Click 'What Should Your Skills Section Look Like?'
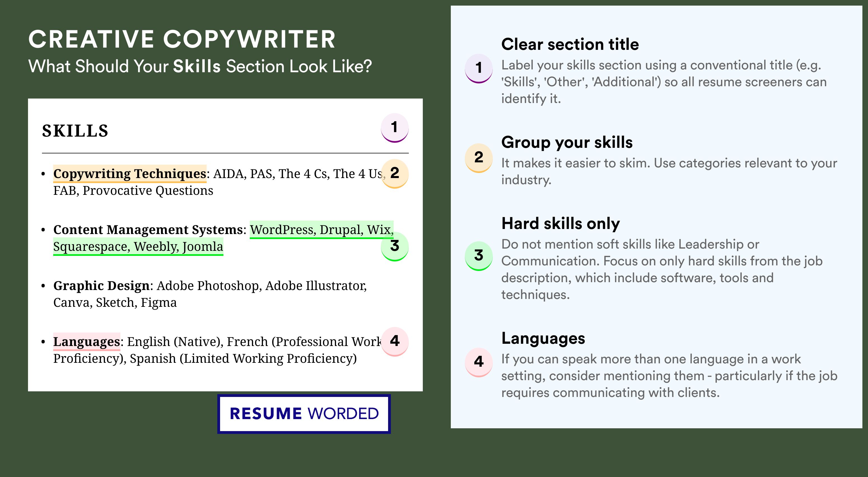This screenshot has height=477, width=868. 200,66
